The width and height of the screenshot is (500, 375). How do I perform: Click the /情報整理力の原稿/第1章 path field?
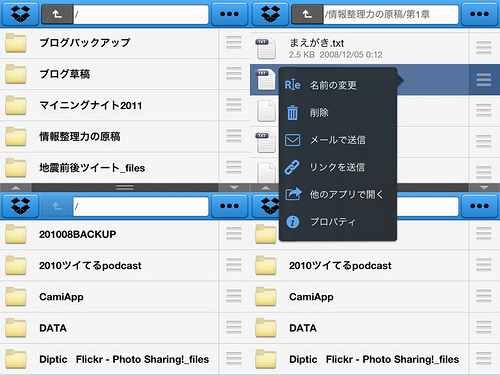coord(391,14)
